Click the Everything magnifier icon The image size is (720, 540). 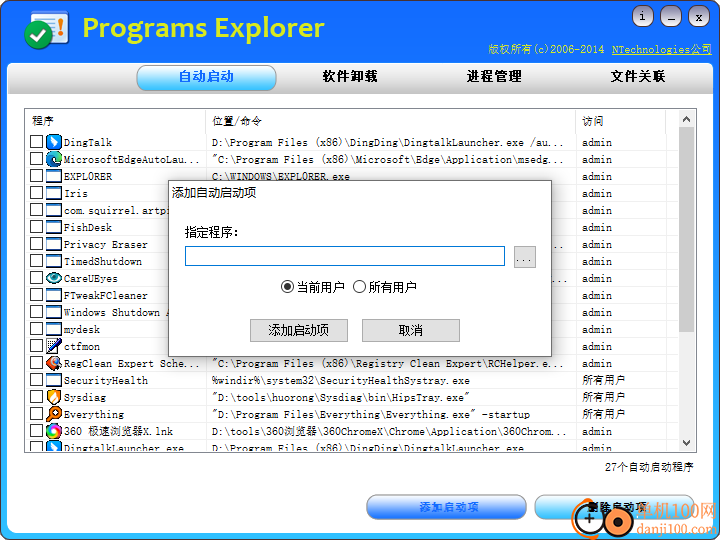tap(54, 414)
